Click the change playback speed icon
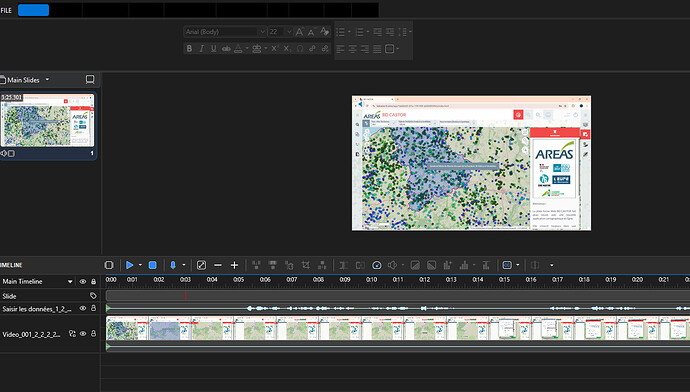 tap(377, 265)
